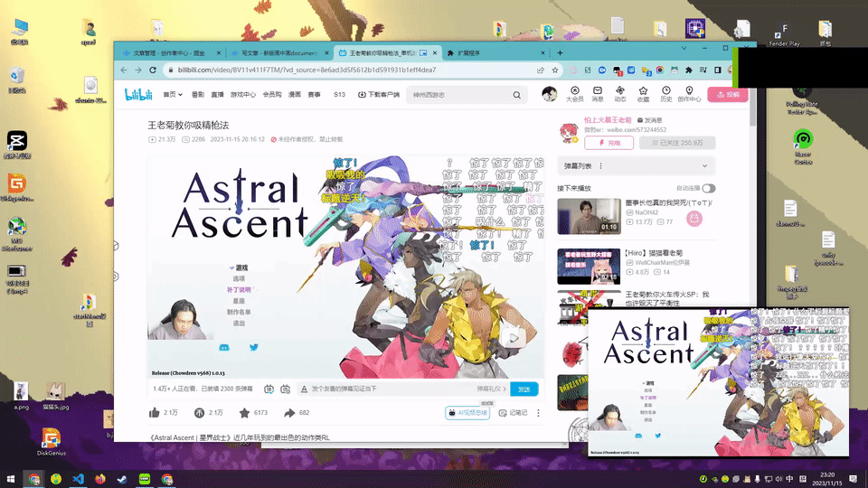Viewport: 868px width, 488px height.
Task: Click the browser back arrow
Action: [x=124, y=70]
